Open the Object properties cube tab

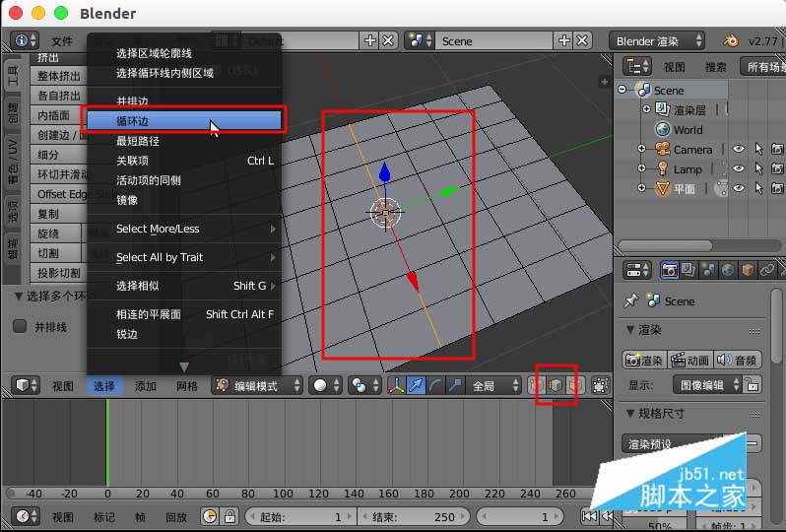pyautogui.click(x=748, y=270)
